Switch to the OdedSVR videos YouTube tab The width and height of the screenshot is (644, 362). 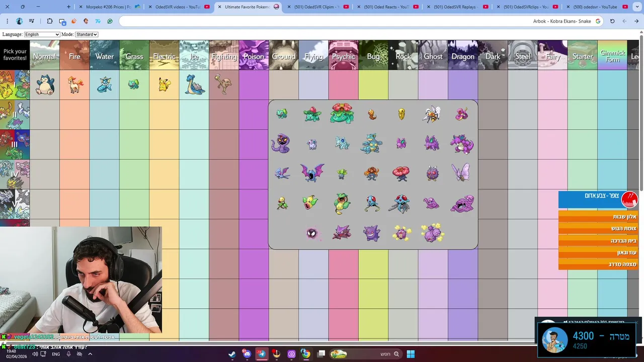[179, 7]
